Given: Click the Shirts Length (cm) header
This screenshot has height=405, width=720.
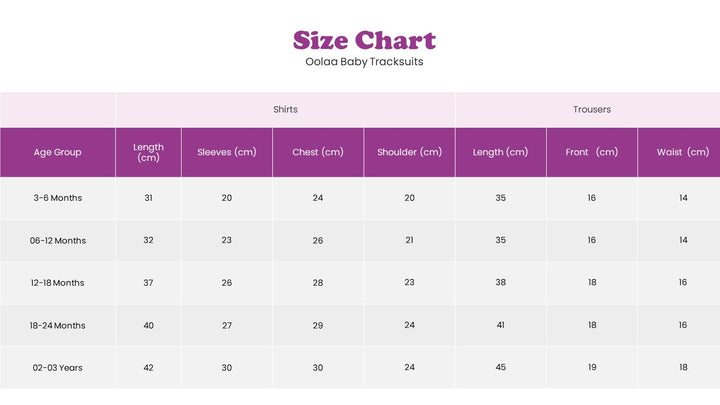Looking at the screenshot, I should 148,152.
